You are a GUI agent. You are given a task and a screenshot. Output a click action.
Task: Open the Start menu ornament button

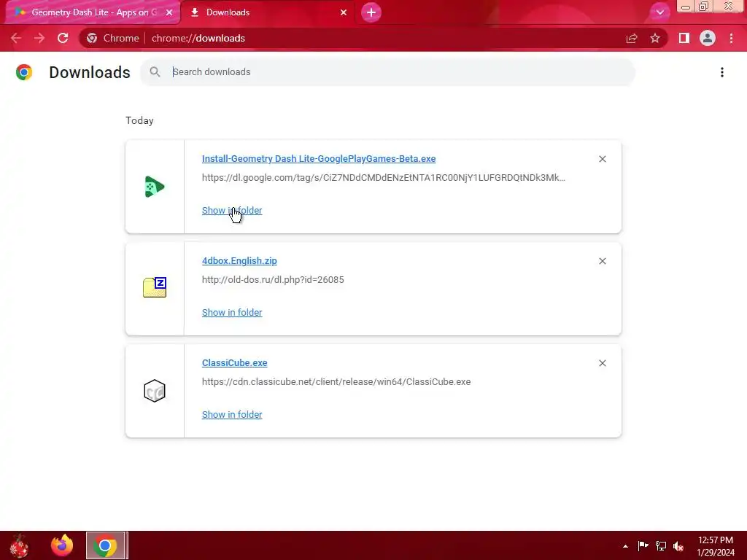[x=19, y=545]
